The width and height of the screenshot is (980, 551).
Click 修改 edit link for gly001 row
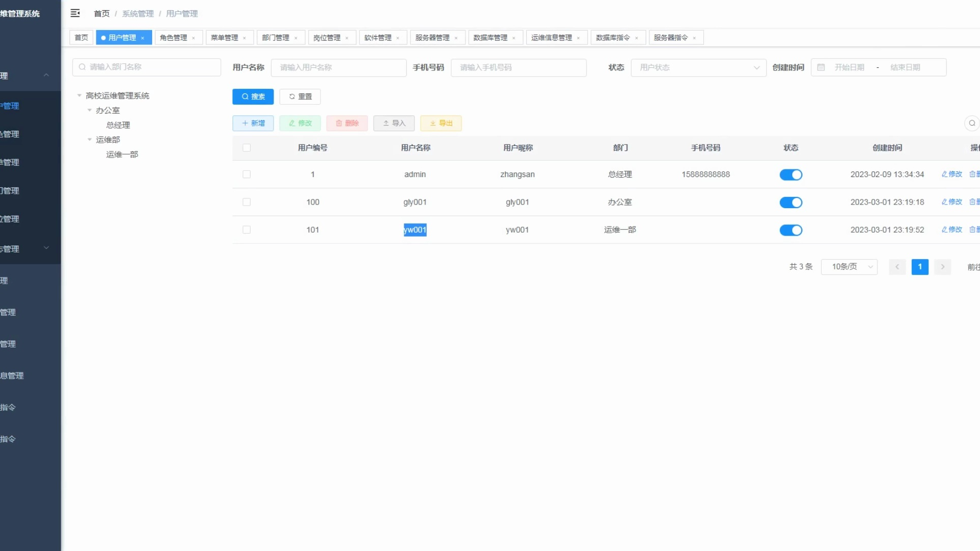(x=952, y=202)
